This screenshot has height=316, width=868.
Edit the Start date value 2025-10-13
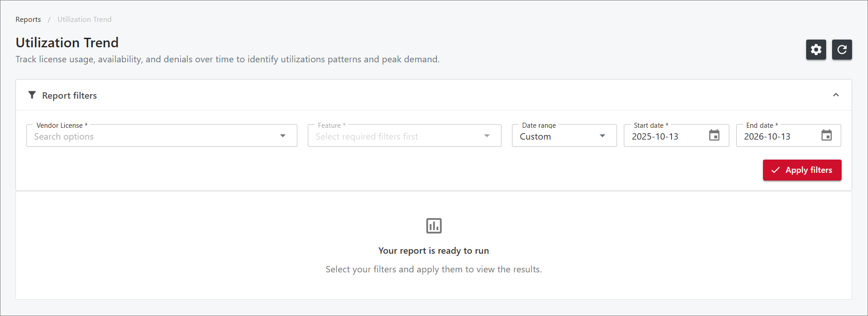(x=655, y=136)
